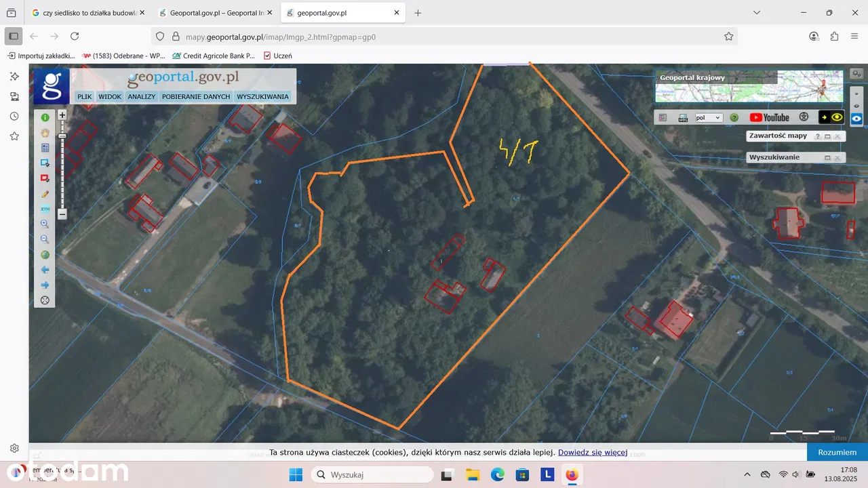Image resolution: width=868 pixels, height=488 pixels.
Task: Select the hand pan tool
Action: [x=45, y=133]
